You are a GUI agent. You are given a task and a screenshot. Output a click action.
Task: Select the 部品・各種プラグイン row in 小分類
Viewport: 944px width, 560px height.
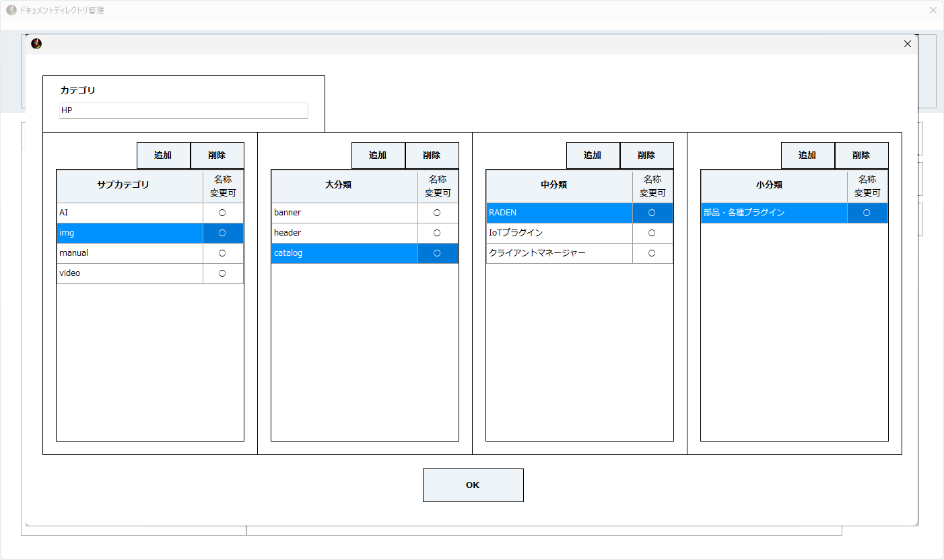[x=795, y=213]
